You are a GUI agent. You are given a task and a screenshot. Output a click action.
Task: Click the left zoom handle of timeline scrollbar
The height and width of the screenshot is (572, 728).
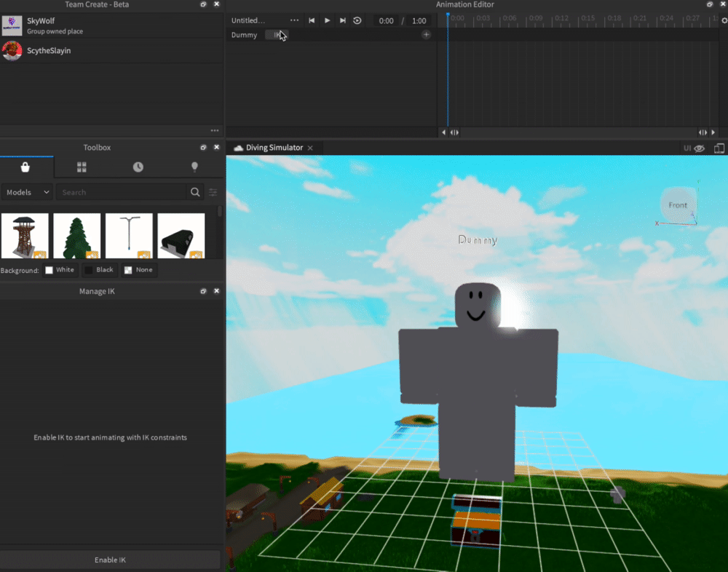click(454, 132)
